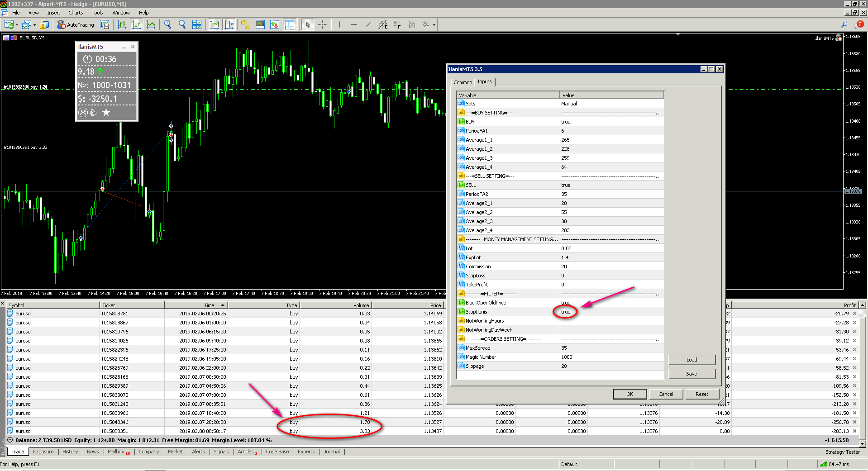
Task: Switch to the Common tab
Action: pos(463,82)
